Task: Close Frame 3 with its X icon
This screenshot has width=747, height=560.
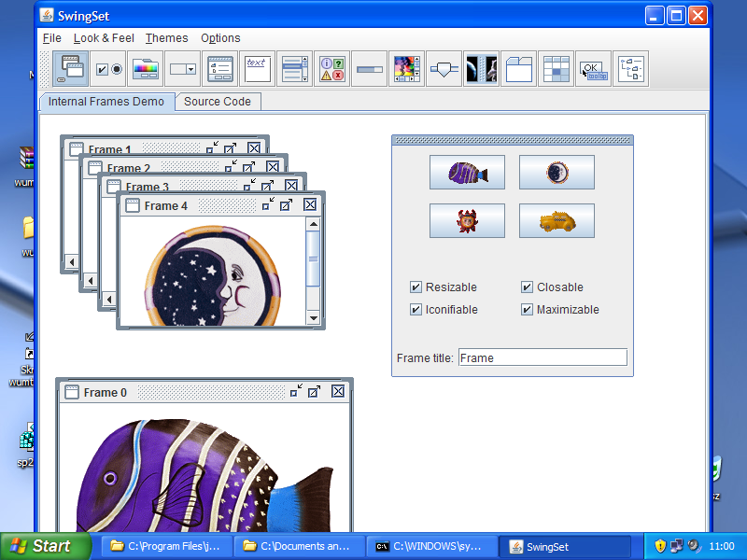Action: pos(291,185)
